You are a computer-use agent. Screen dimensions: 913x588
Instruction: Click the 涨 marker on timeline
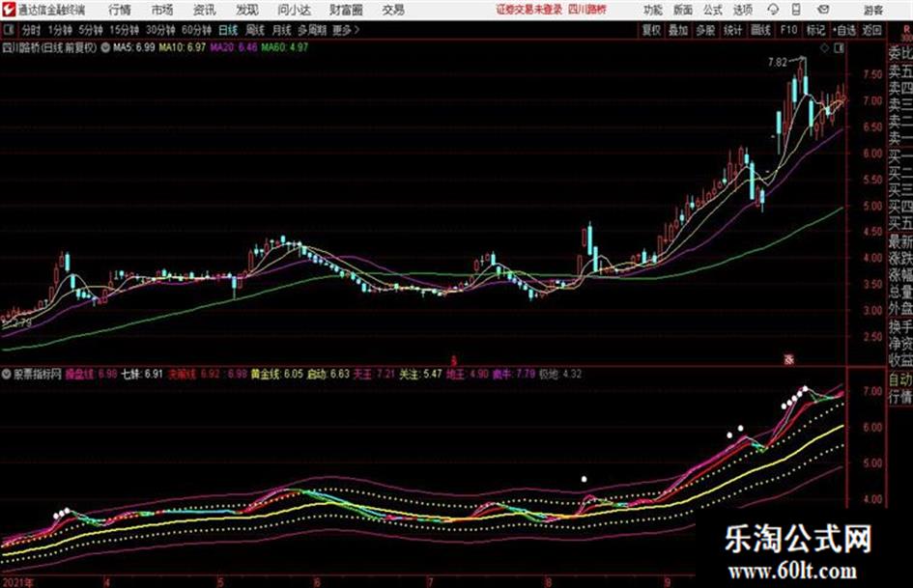tap(788, 359)
